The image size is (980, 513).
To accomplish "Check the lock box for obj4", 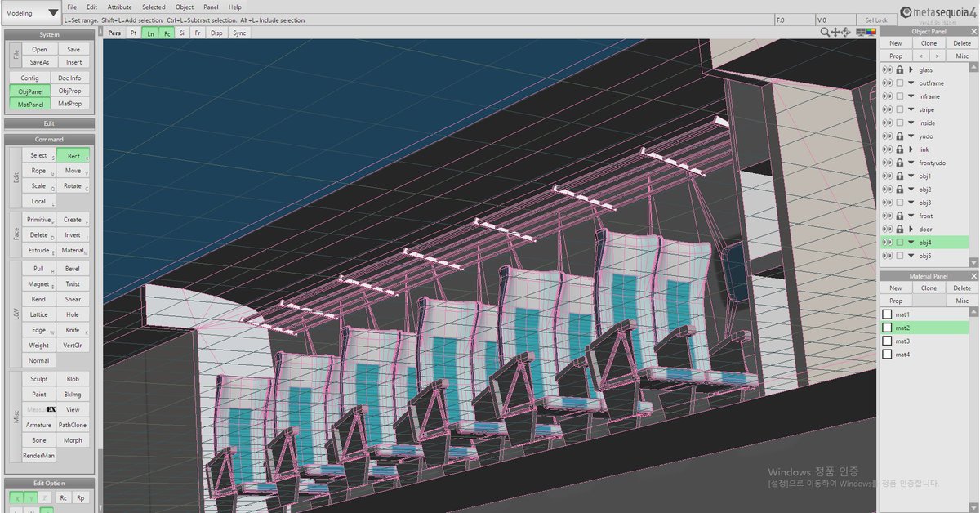I will click(x=899, y=243).
